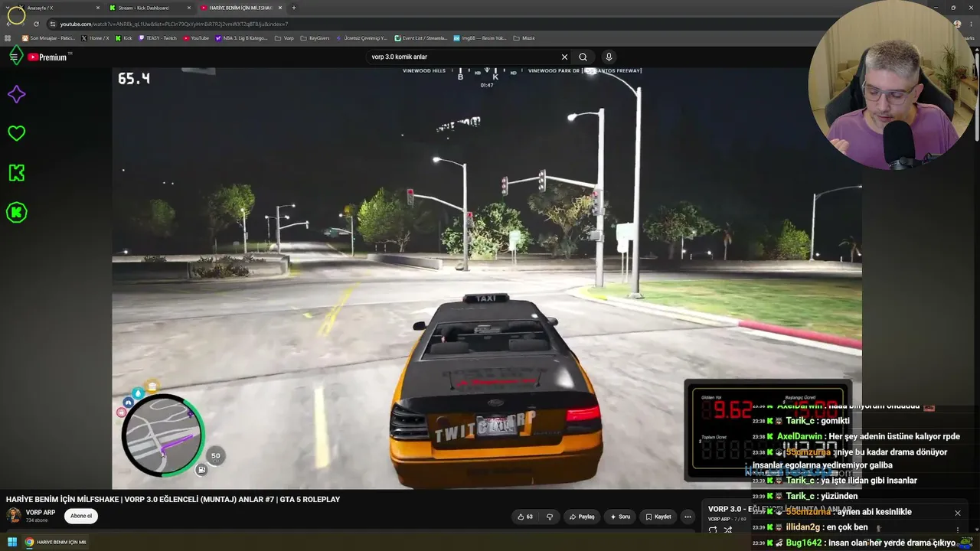The height and width of the screenshot is (551, 980).
Task: Submit search with the magnifier icon
Action: click(583, 57)
